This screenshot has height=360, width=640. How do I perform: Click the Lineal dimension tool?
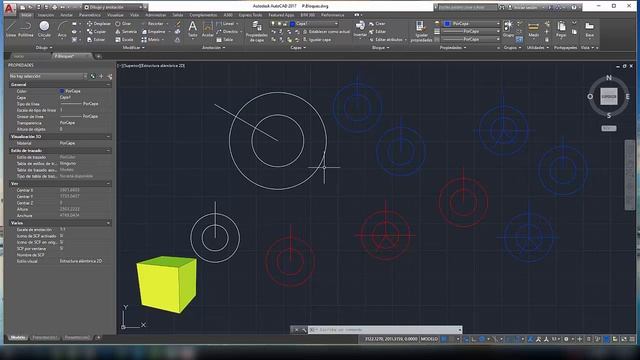click(x=227, y=24)
